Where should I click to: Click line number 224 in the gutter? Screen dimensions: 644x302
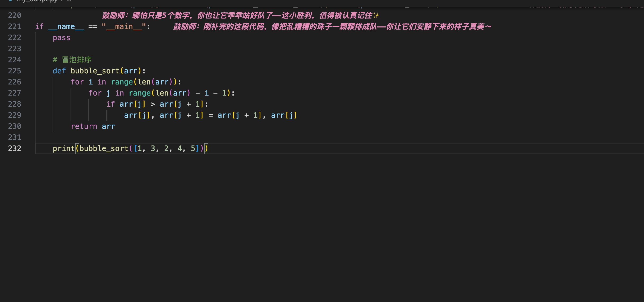pyautogui.click(x=15, y=60)
